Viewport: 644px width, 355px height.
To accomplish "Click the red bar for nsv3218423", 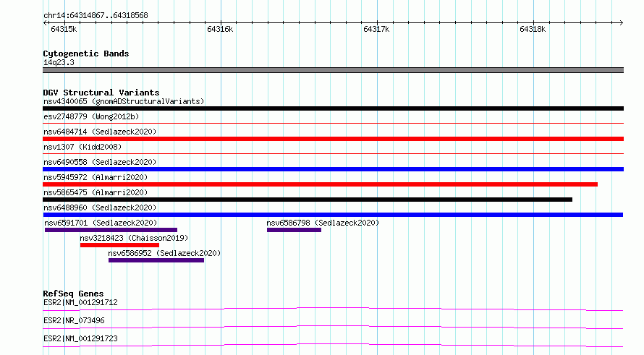I will pos(119,245).
